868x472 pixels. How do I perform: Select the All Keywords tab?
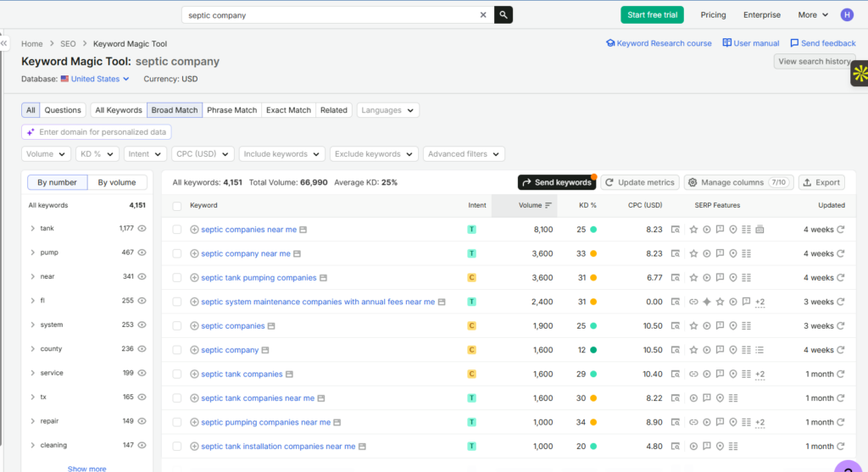pos(119,110)
